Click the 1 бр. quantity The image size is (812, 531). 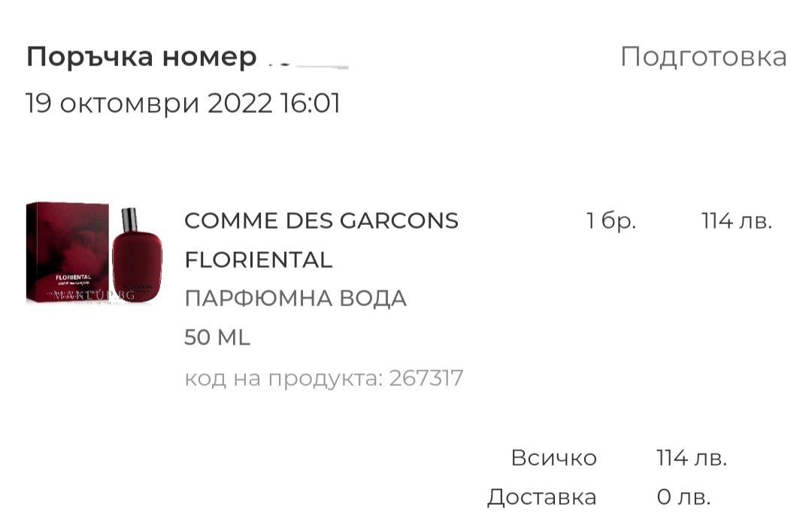[611, 221]
